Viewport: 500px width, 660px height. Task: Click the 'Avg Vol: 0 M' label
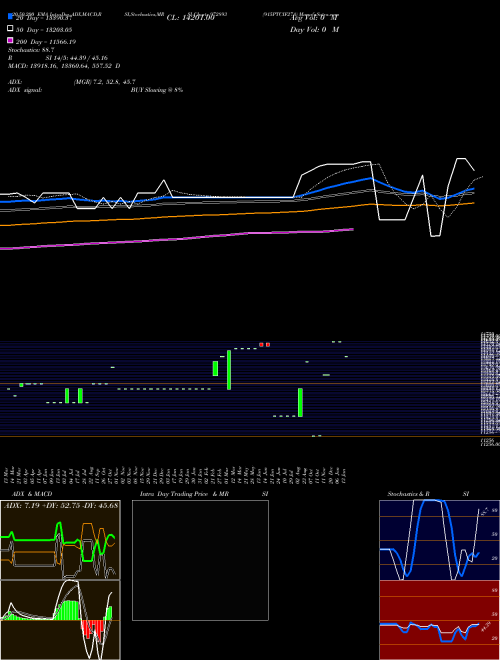click(x=314, y=18)
